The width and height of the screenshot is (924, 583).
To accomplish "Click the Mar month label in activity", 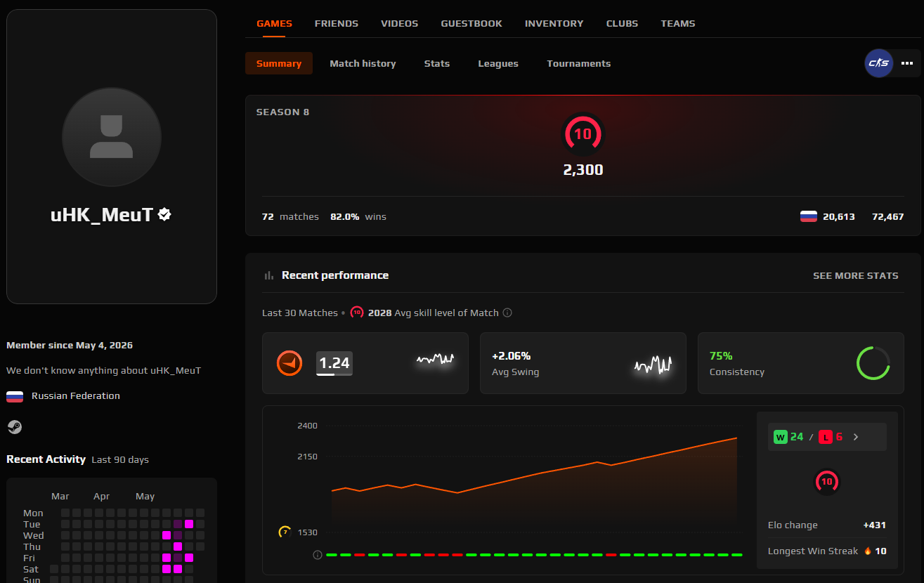I will [60, 496].
